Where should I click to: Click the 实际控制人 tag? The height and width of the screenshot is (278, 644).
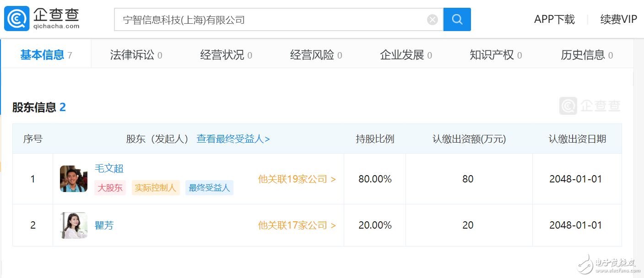(x=156, y=187)
